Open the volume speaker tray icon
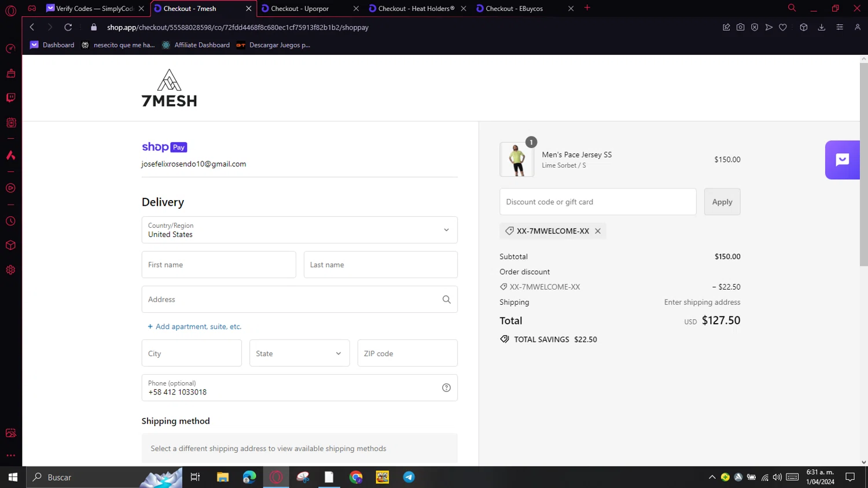 (777, 477)
